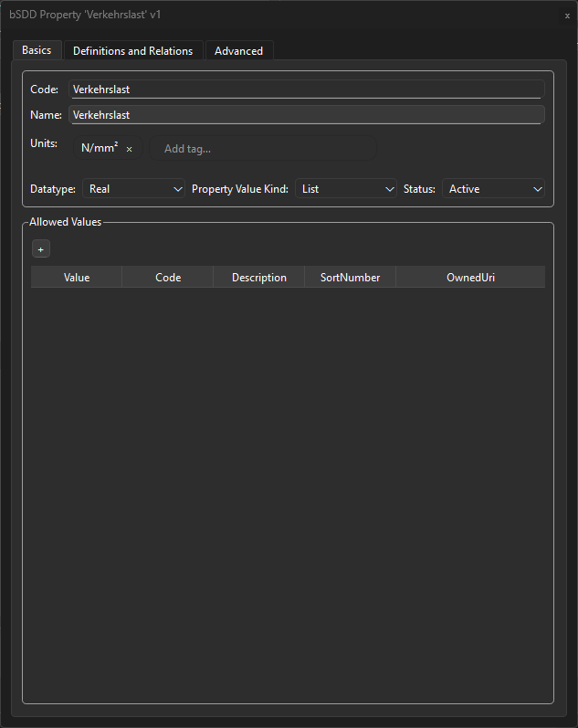Sort by the Value column header

(77, 278)
